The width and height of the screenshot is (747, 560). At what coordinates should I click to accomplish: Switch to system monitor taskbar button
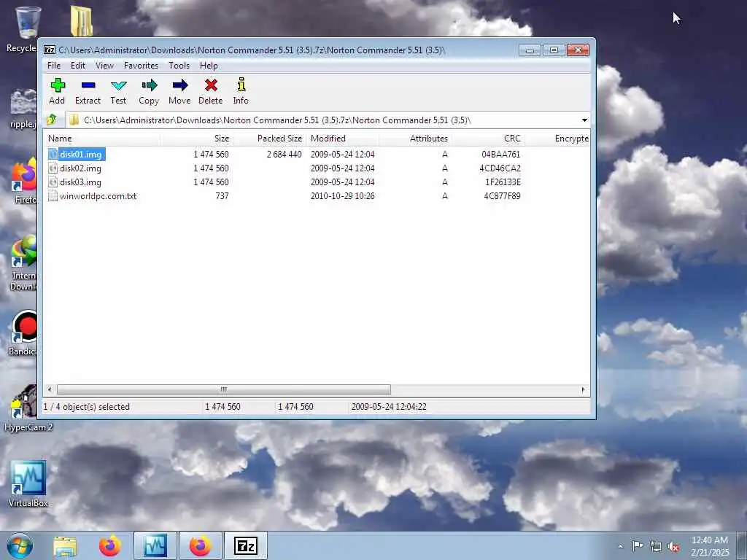coord(155,545)
